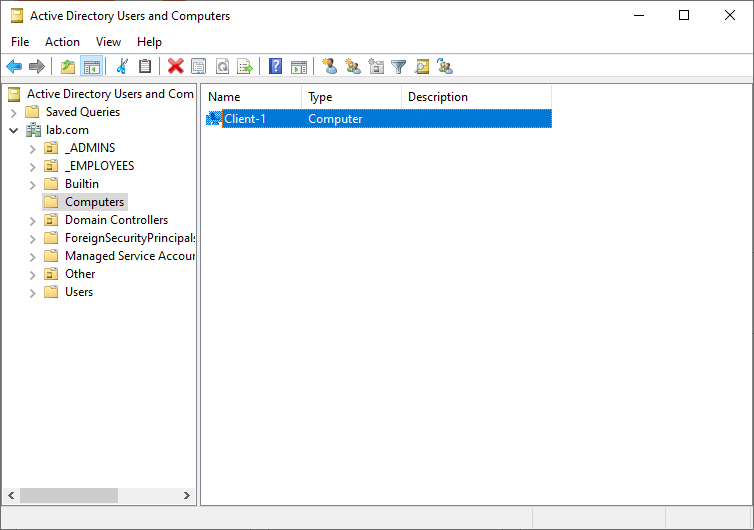
Task: Click the Client-1 computer icon
Action: pos(214,118)
